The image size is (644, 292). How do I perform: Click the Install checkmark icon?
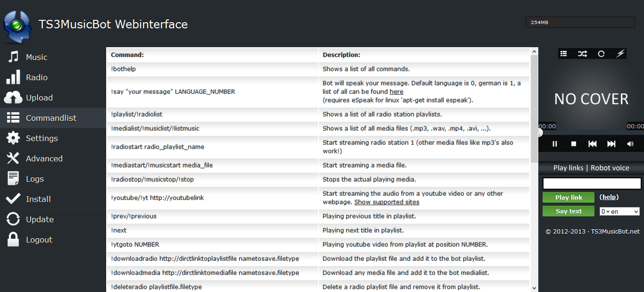(13, 199)
